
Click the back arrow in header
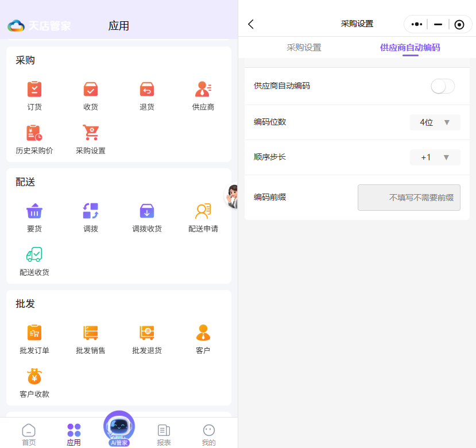tap(251, 24)
